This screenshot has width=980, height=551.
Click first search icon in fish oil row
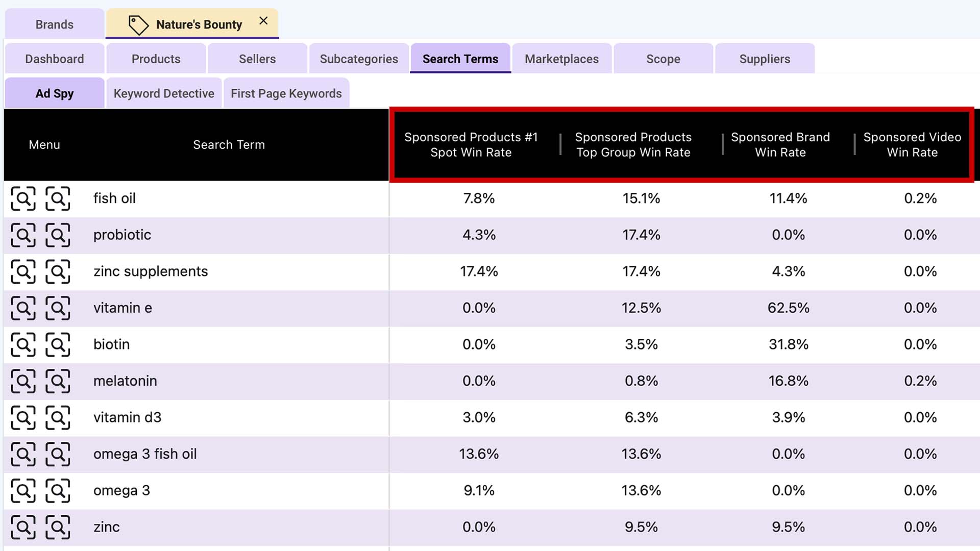coord(23,198)
